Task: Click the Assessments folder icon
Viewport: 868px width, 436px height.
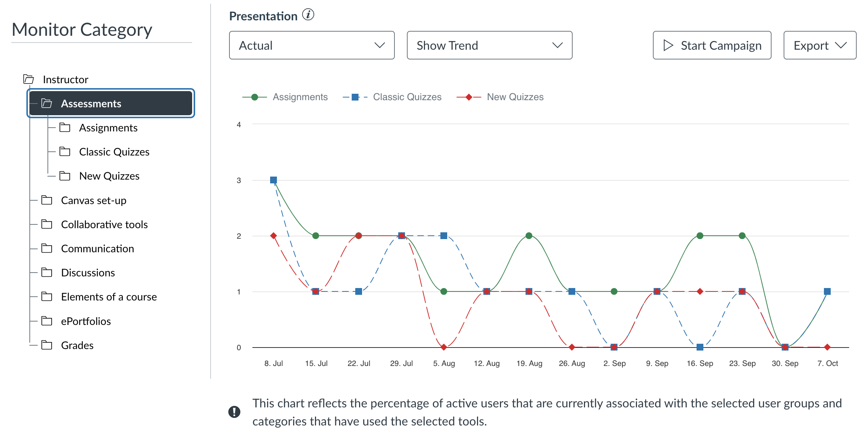Action: tap(47, 104)
